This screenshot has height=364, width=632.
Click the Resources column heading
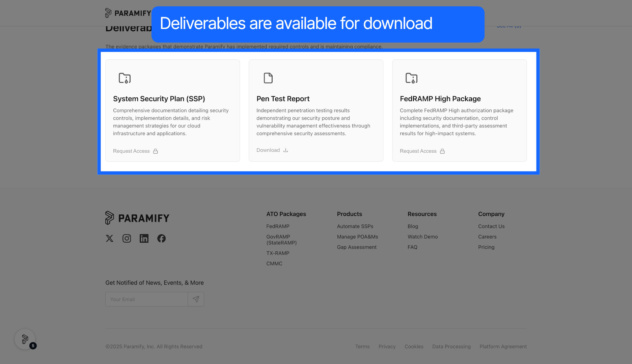click(422, 214)
